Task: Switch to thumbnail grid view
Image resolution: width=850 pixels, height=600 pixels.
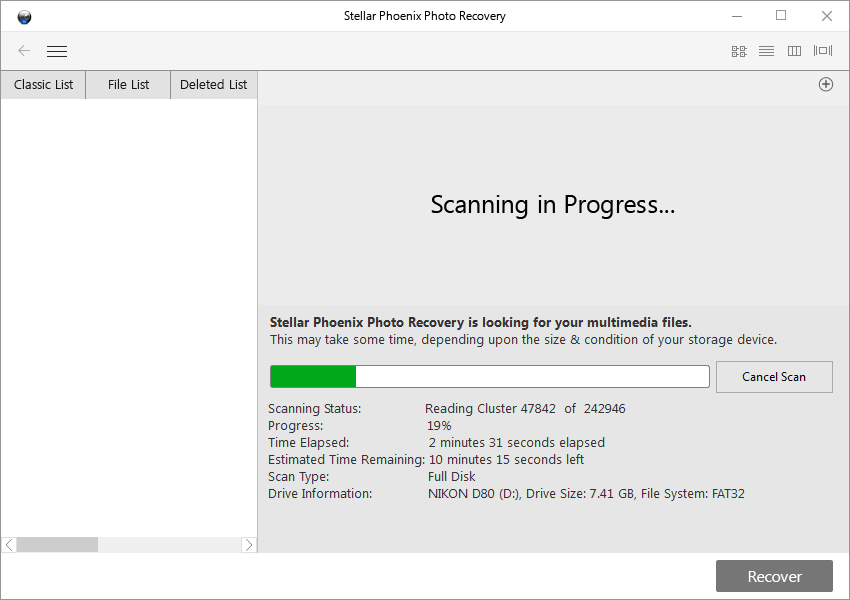Action: point(739,51)
